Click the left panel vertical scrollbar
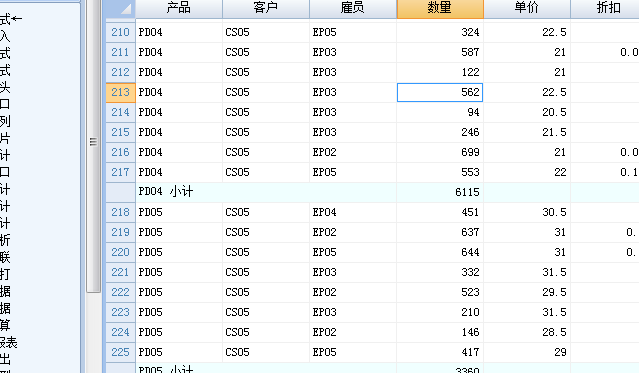 point(93,146)
